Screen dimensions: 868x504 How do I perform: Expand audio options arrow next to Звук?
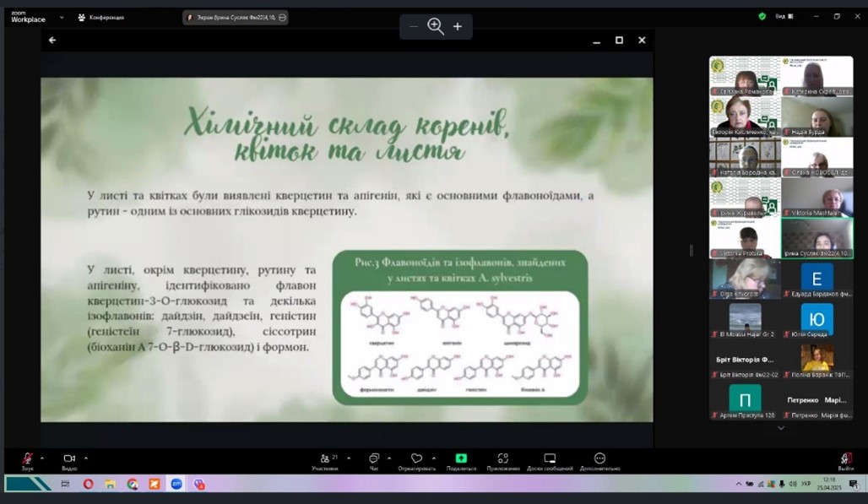[x=42, y=458]
